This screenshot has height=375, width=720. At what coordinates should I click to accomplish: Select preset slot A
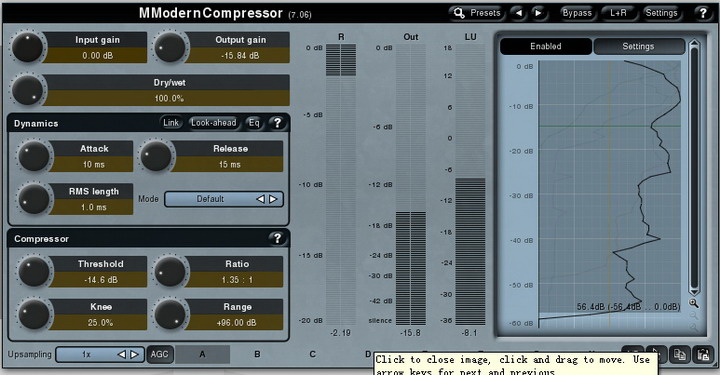[202, 354]
